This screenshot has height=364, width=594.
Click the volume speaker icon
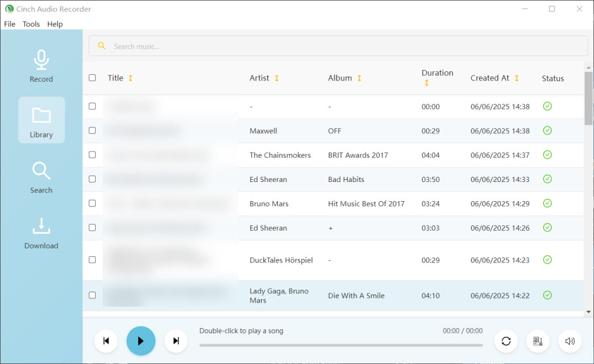pos(570,341)
